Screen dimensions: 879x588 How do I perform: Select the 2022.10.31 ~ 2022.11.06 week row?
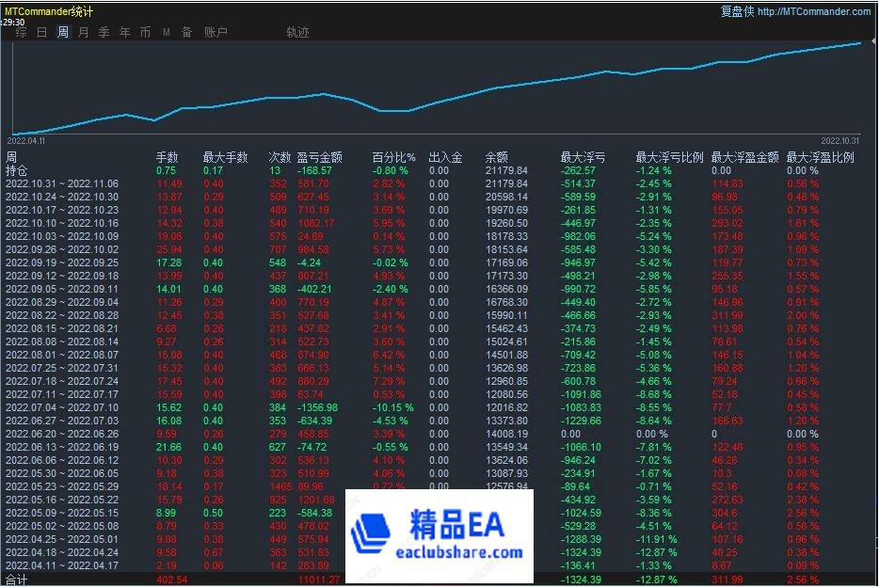tap(62, 184)
